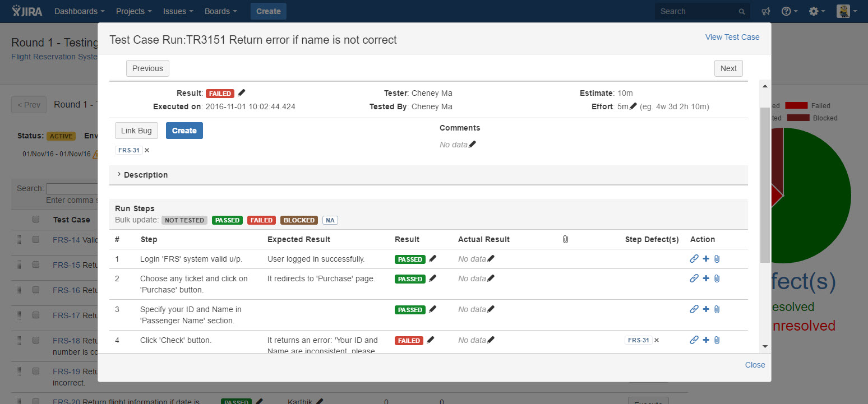Edit actual result for step 4
This screenshot has height=404, width=868.
pyautogui.click(x=491, y=340)
